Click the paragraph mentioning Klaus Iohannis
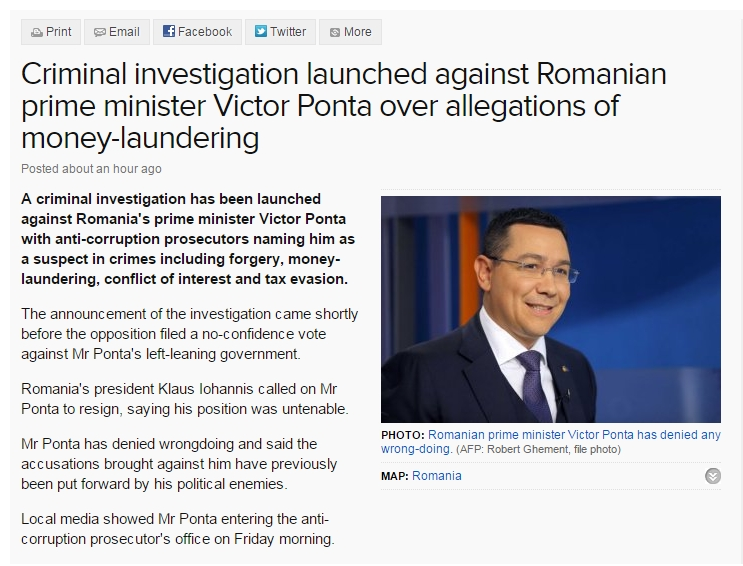 pos(185,399)
